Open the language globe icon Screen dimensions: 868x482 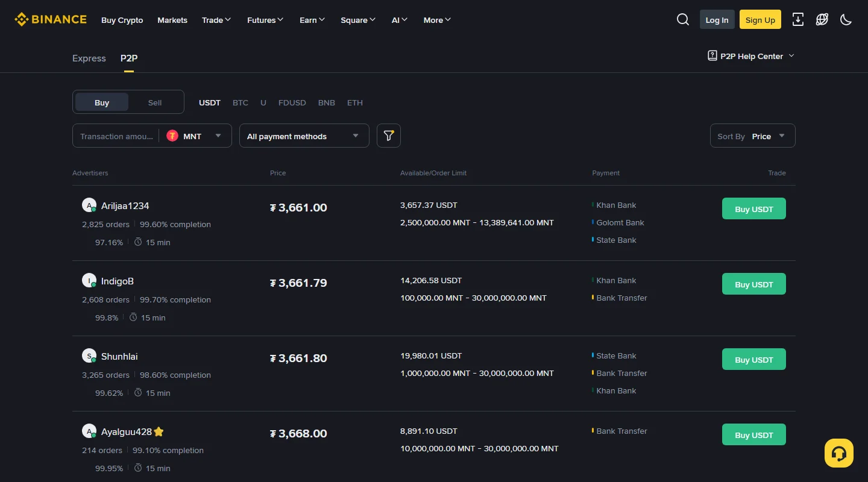coord(822,19)
